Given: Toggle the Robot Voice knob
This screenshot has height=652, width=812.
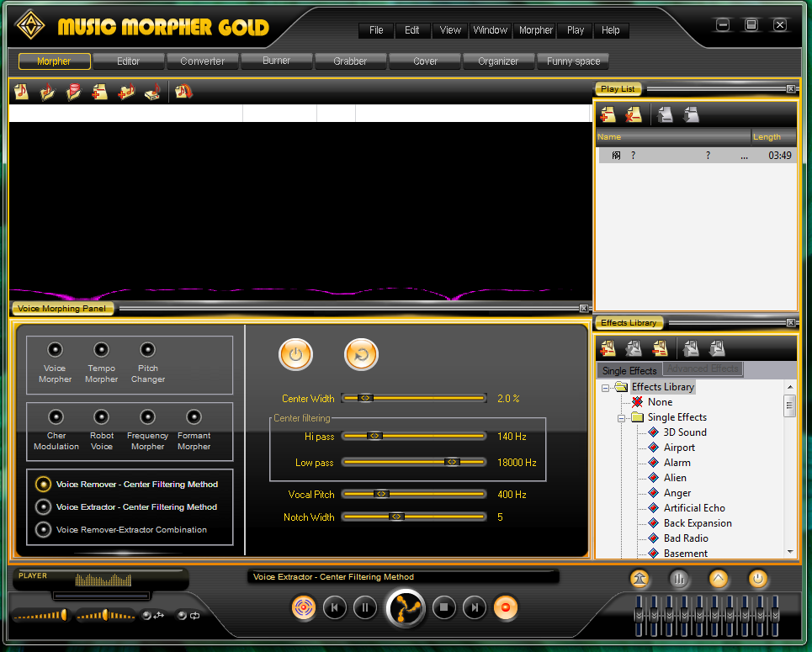Looking at the screenshot, I should pos(102,417).
